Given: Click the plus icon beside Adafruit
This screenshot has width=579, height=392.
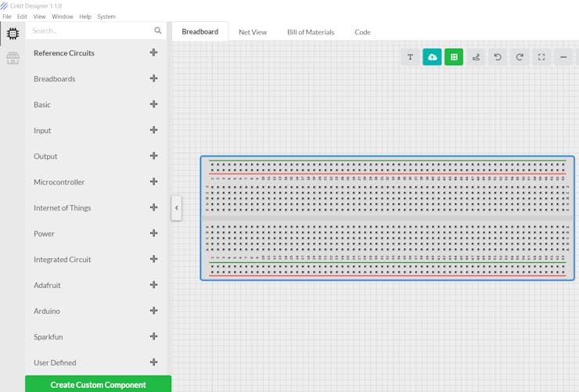Looking at the screenshot, I should (x=154, y=285).
